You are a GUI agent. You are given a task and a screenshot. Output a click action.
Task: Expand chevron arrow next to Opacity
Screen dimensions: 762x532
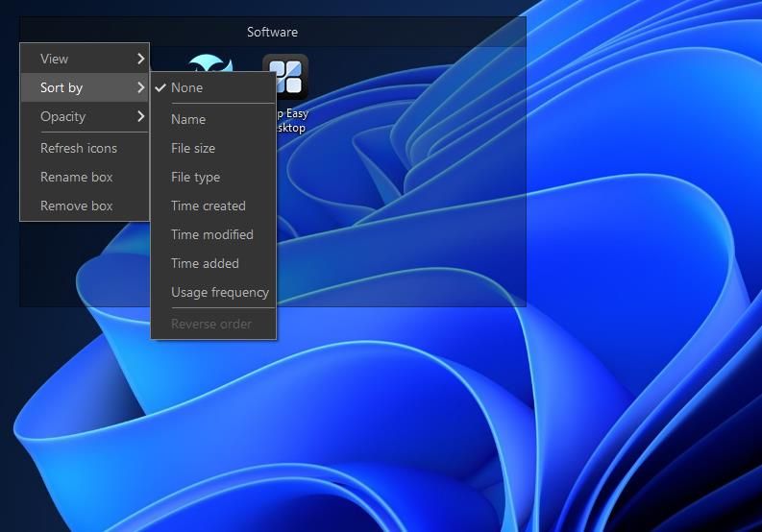(141, 116)
